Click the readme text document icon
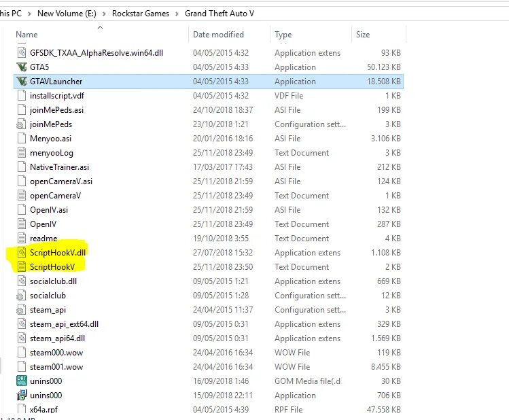 click(22, 239)
